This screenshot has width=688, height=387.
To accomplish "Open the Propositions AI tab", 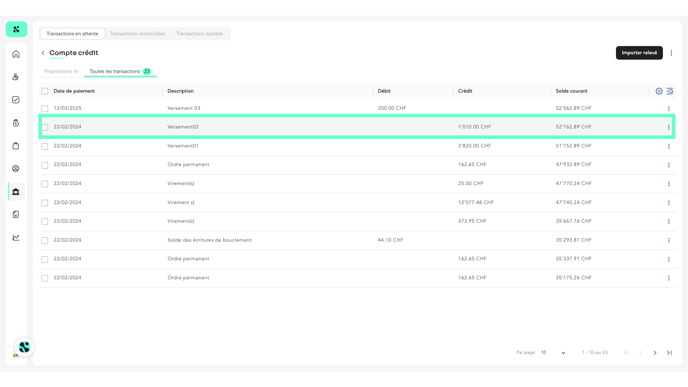I will [x=61, y=71].
